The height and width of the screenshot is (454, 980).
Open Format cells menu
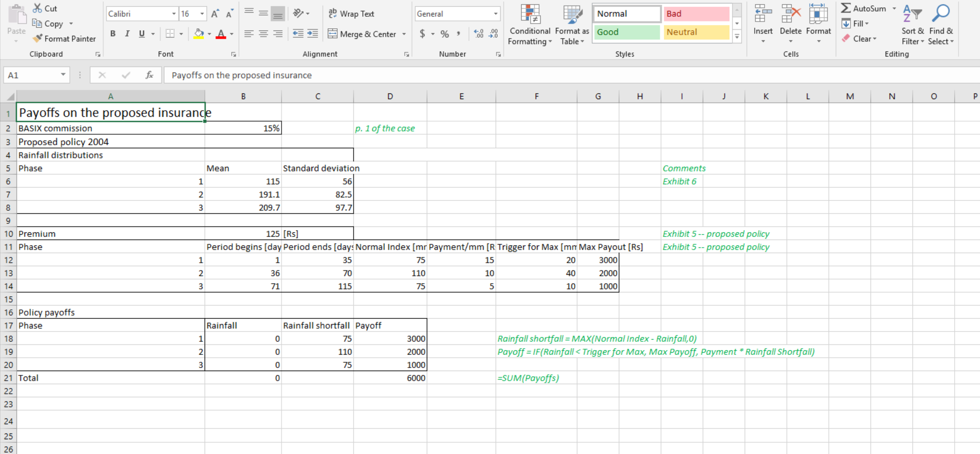click(819, 25)
